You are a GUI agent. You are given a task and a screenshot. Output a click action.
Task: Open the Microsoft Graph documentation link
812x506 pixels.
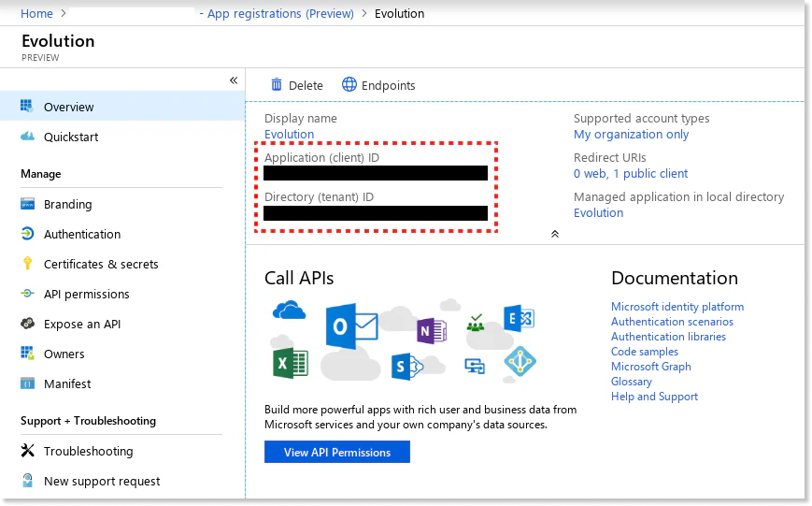coord(651,367)
